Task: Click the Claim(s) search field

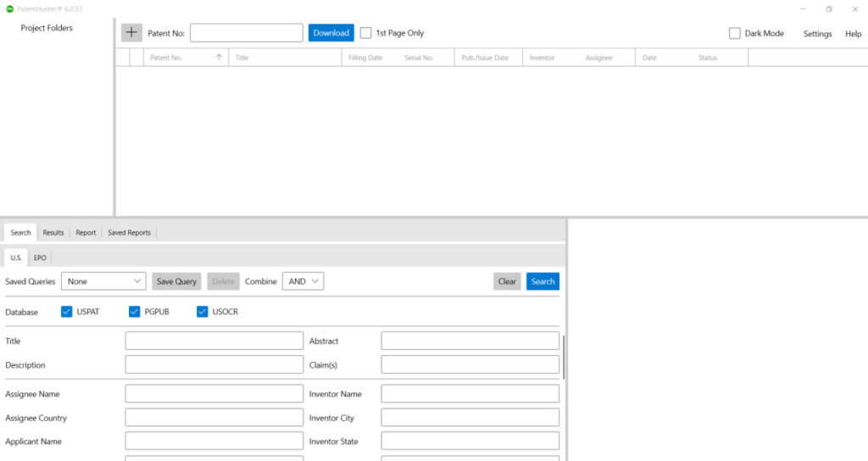Action: tap(470, 364)
